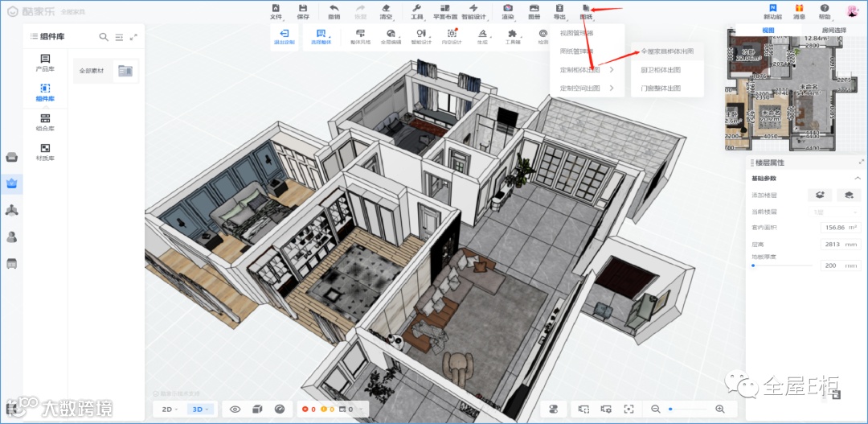868x424 pixels.
Task: Click the 全局编辑 global edit tool
Action: pyautogui.click(x=391, y=37)
